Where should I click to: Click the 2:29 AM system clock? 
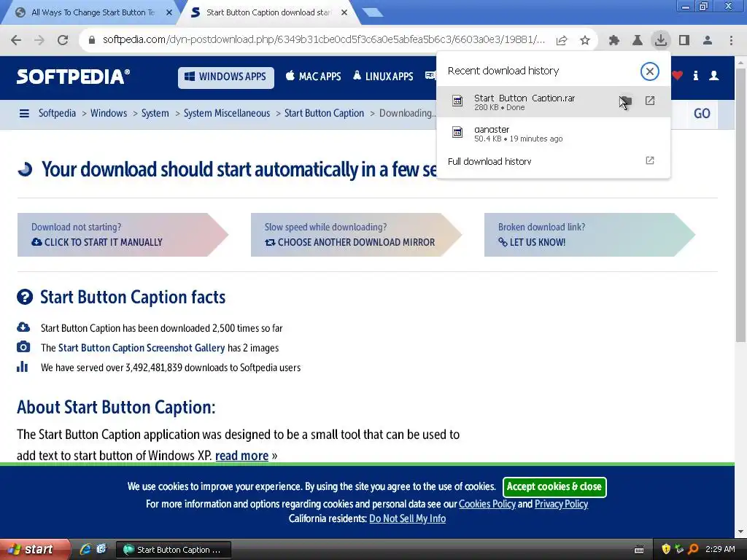pyautogui.click(x=720, y=549)
